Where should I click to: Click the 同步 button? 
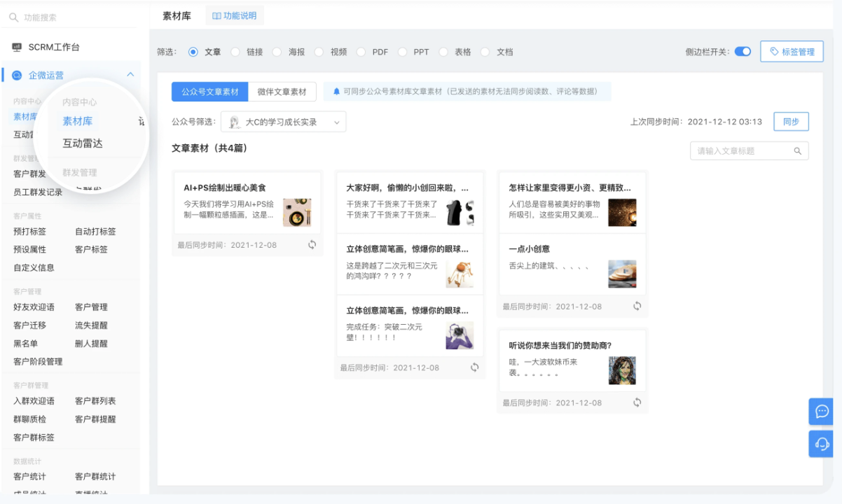pyautogui.click(x=791, y=122)
